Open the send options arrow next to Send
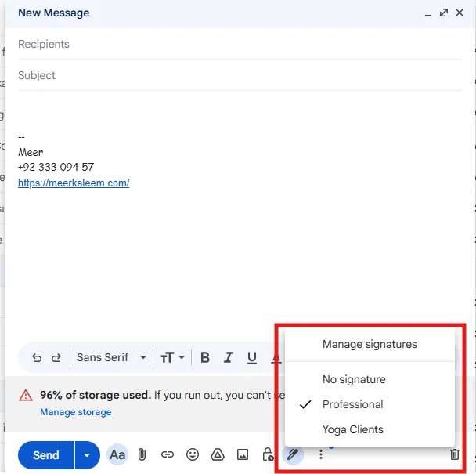Viewport: 476px width, 474px height. pyautogui.click(x=87, y=454)
